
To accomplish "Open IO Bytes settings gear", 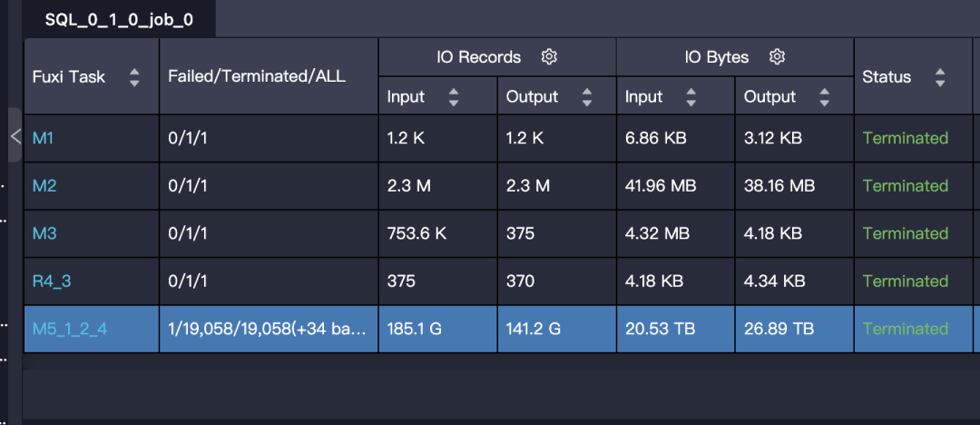I will click(777, 57).
